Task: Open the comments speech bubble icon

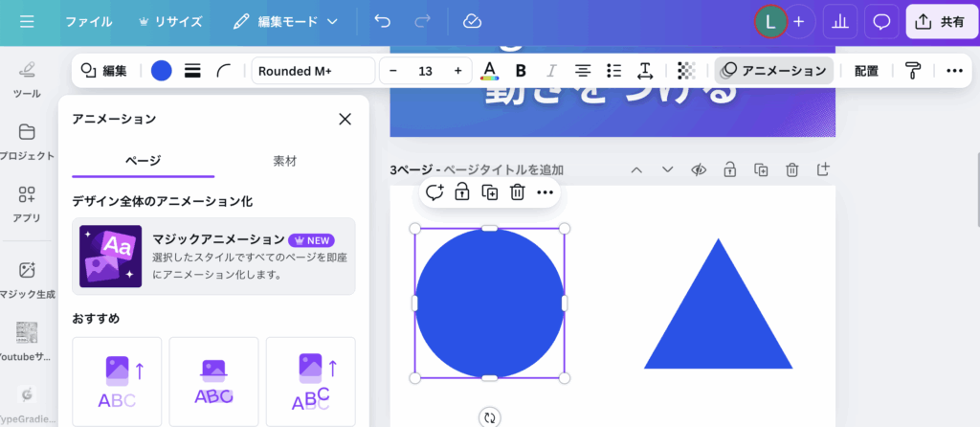Action: point(881,21)
